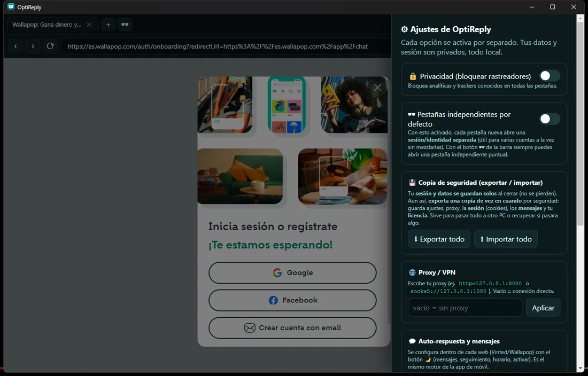Go back with the browser back arrow
588x376 pixels.
tap(16, 46)
